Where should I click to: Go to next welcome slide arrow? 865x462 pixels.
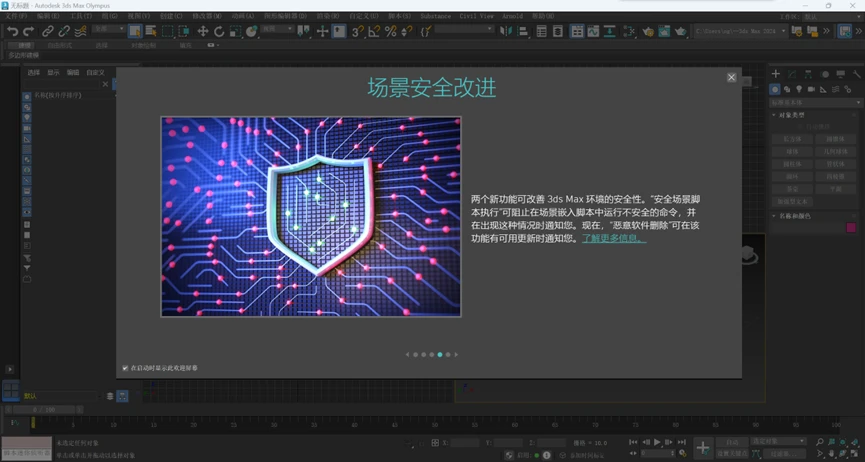point(457,354)
